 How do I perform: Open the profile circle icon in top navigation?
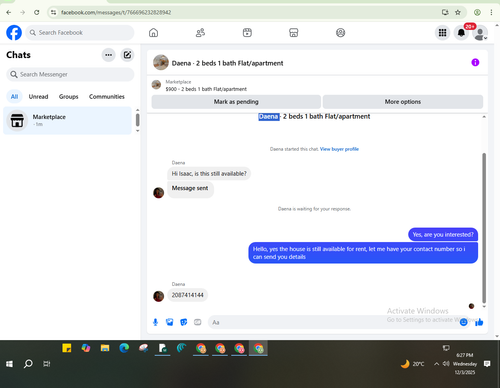click(x=340, y=33)
